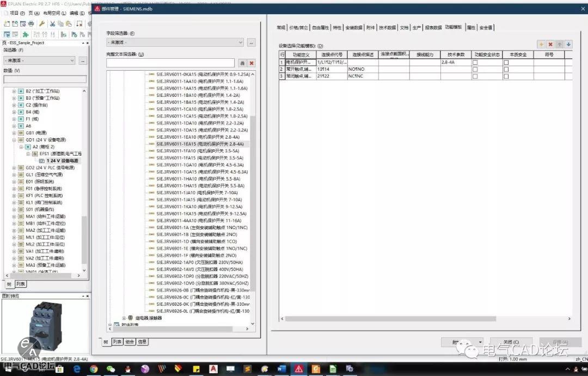Select '1 24 V 设备电源' page in tree

[x=62, y=161]
